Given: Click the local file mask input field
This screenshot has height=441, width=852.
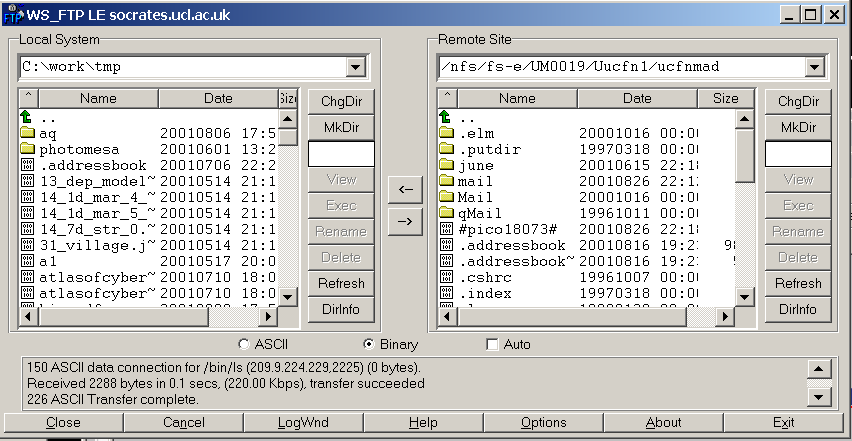Looking at the screenshot, I should (341, 154).
